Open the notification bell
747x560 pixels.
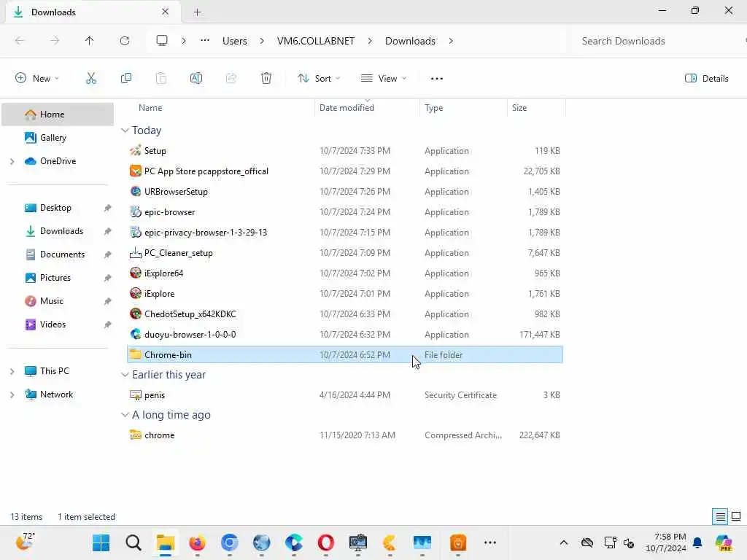697,542
